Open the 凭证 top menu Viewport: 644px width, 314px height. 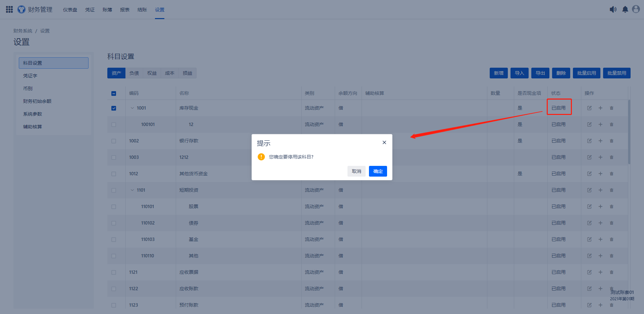(x=90, y=10)
